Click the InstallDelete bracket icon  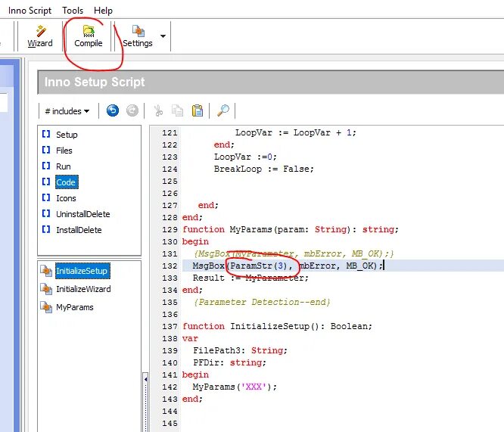coord(46,229)
